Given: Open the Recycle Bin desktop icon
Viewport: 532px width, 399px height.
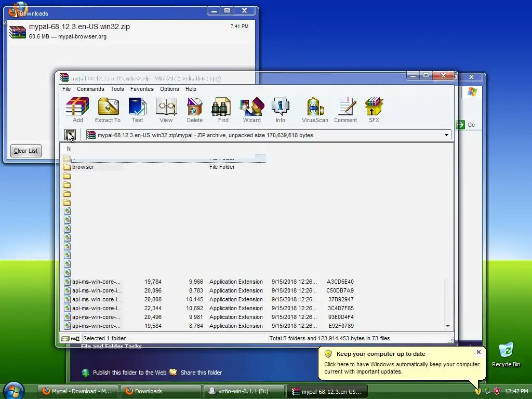Looking at the screenshot, I should point(506,354).
